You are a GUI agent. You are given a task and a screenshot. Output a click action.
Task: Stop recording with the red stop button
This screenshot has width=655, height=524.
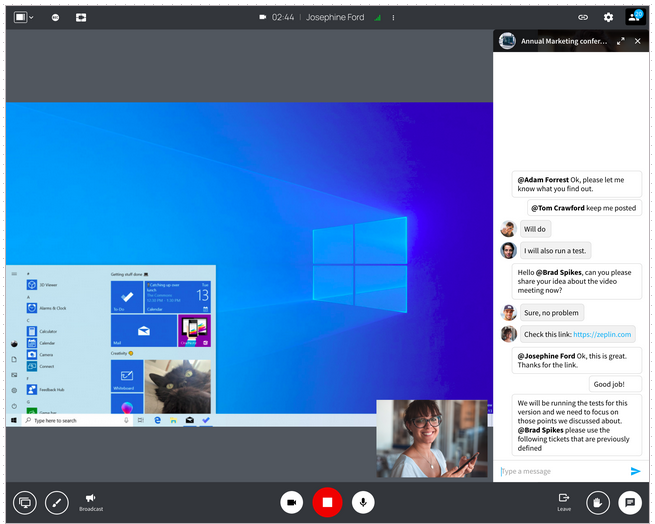pos(328,502)
